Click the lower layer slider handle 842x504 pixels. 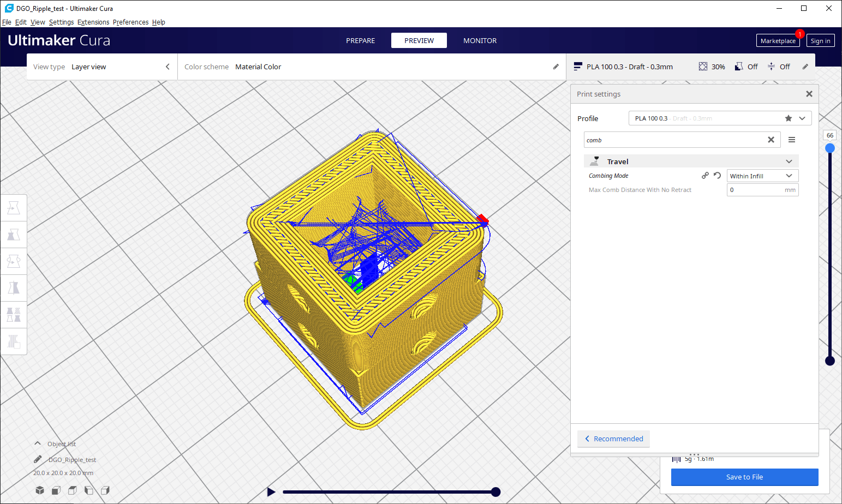click(830, 361)
